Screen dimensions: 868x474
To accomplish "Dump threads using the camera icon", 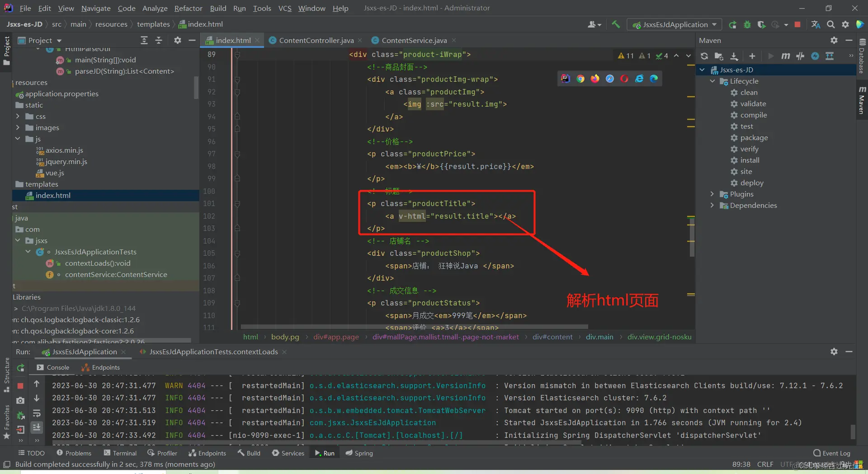I will click(x=20, y=400).
